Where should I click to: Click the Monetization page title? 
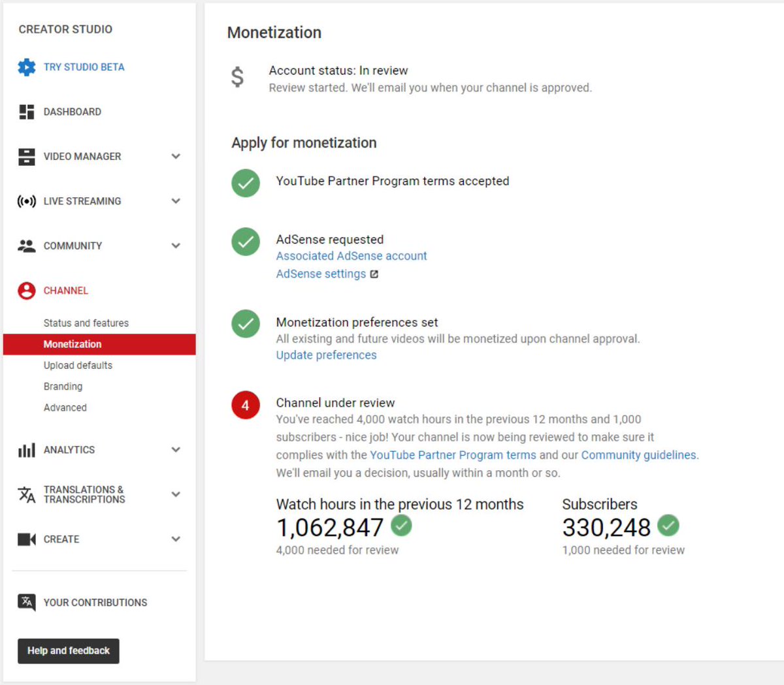click(x=274, y=33)
